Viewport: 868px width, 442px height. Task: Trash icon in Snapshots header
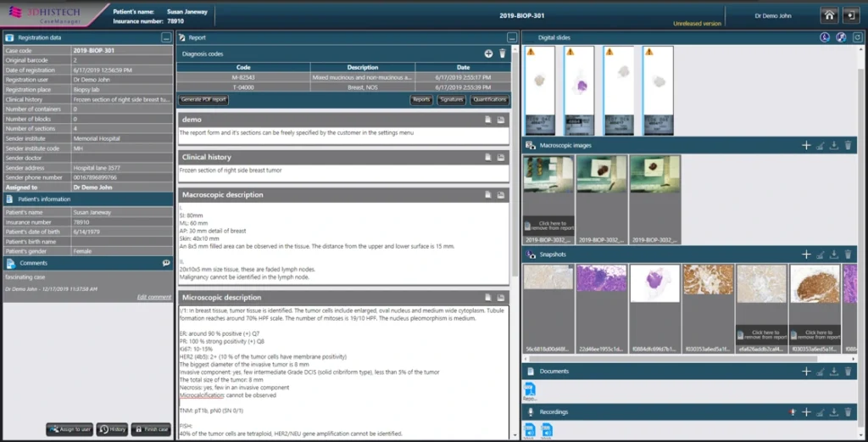[848, 255]
